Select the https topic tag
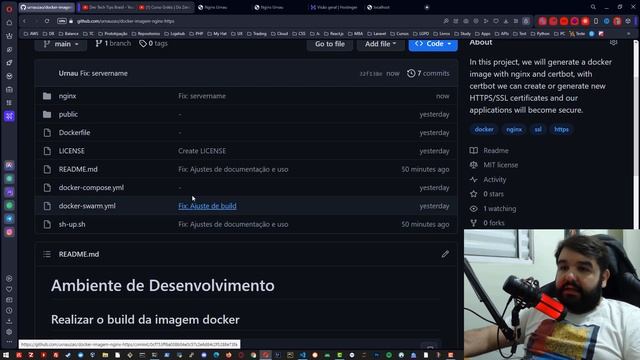 coord(561,129)
